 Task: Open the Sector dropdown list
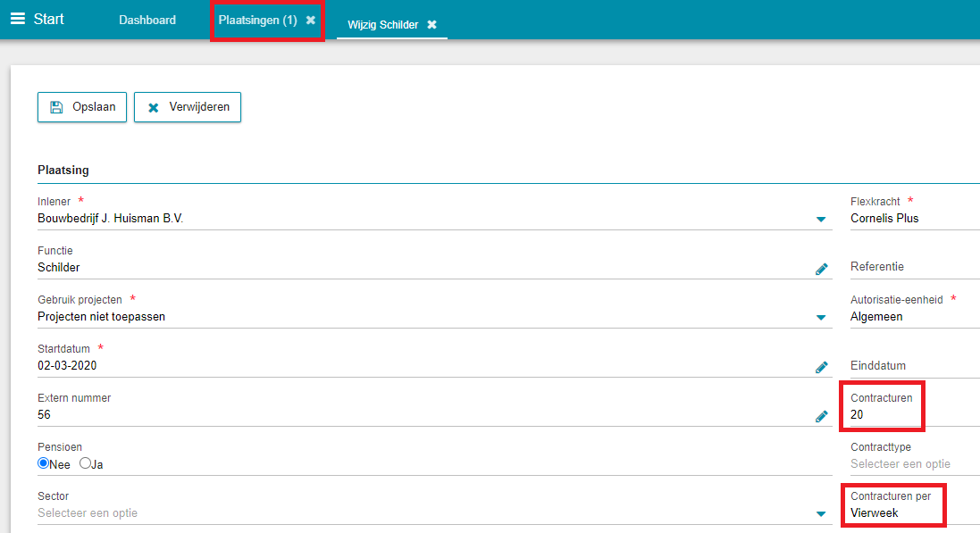click(820, 513)
